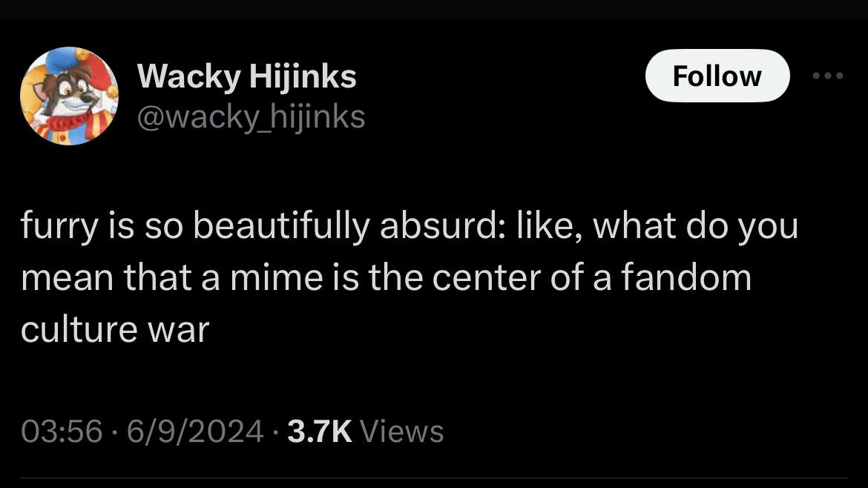Click the Follow button
The height and width of the screenshot is (488, 868).
pos(717,76)
